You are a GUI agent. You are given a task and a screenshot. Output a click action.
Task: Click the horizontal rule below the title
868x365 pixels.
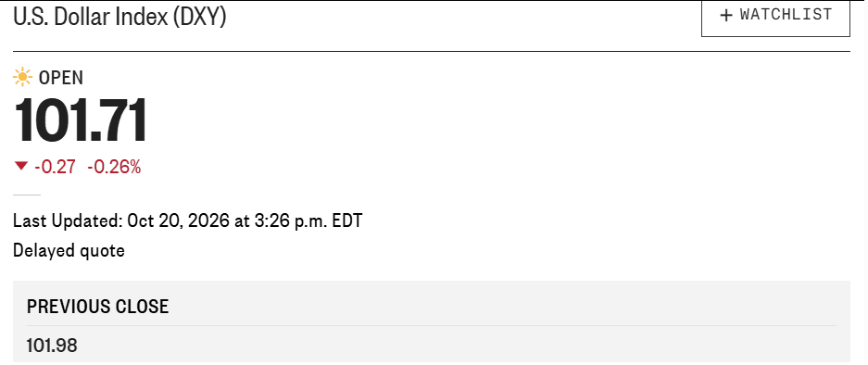click(432, 51)
